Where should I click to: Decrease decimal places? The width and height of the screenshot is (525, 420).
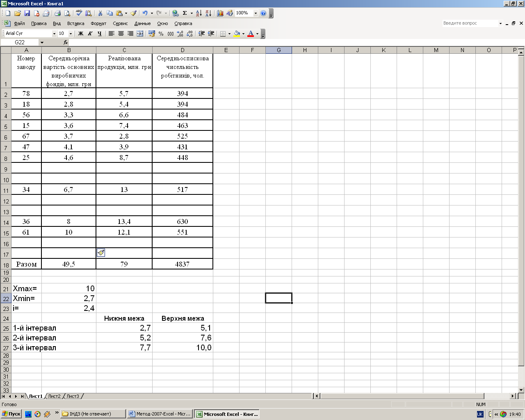189,34
